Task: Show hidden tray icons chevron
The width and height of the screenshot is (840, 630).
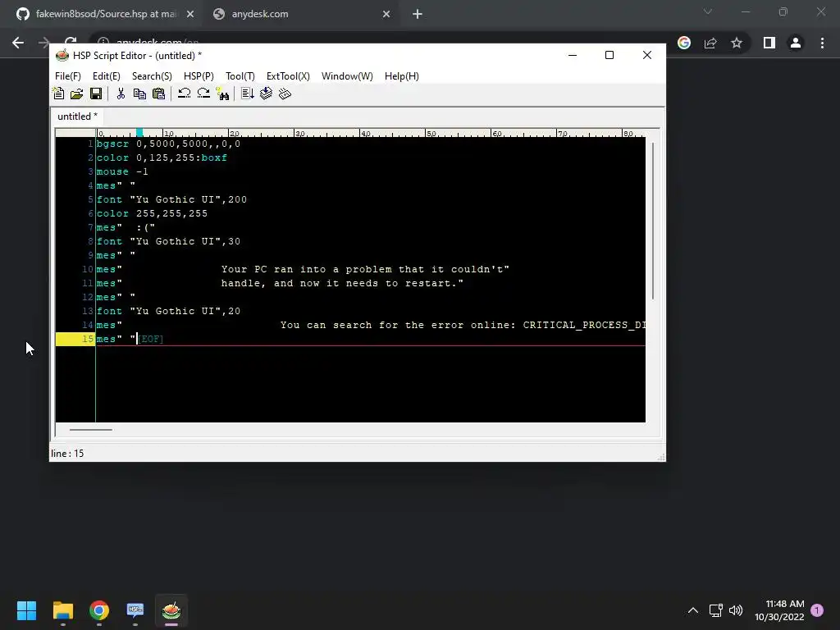Action: [692, 610]
